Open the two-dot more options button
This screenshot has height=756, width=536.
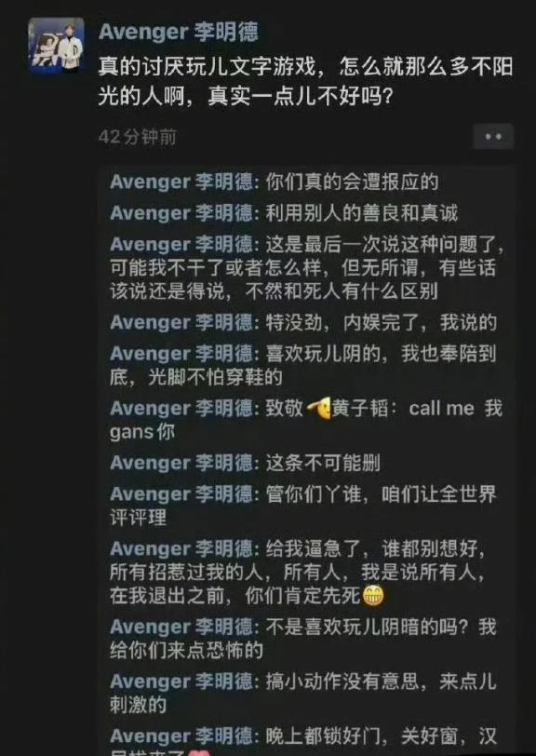(492, 137)
